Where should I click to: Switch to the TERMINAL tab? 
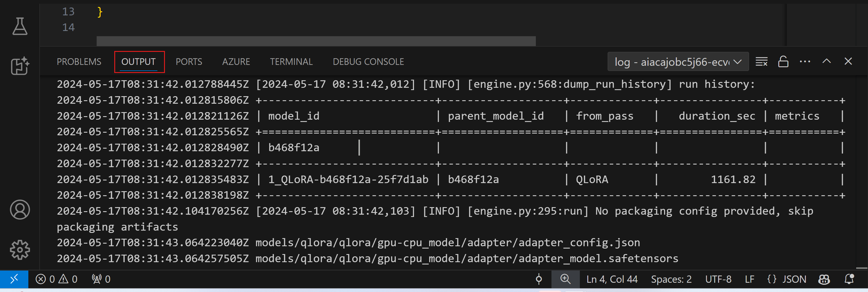pyautogui.click(x=291, y=61)
